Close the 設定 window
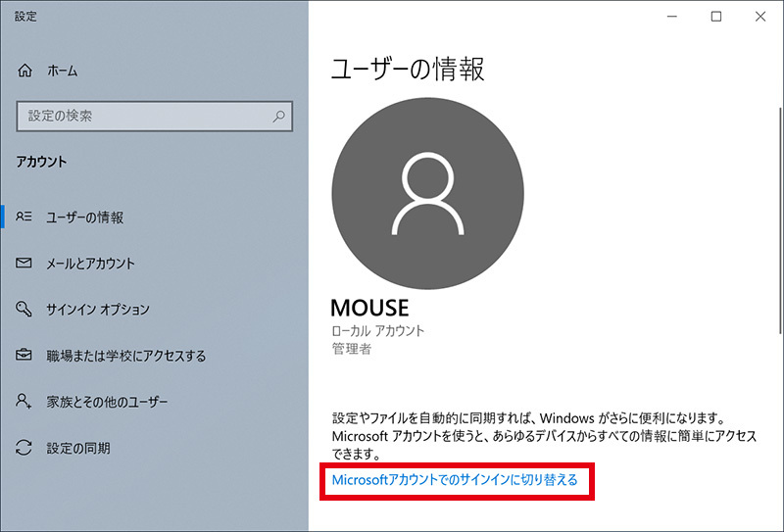784x532 pixels. pos(760,17)
